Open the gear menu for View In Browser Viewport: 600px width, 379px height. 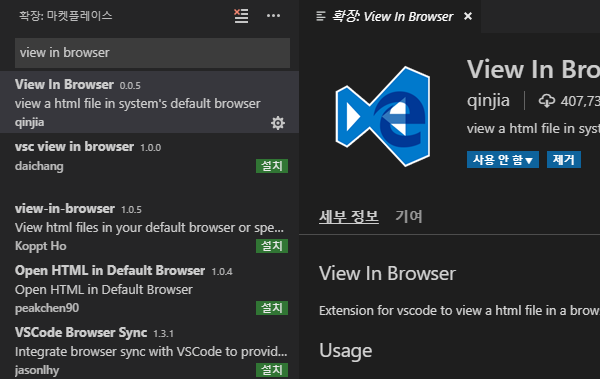[x=278, y=123]
